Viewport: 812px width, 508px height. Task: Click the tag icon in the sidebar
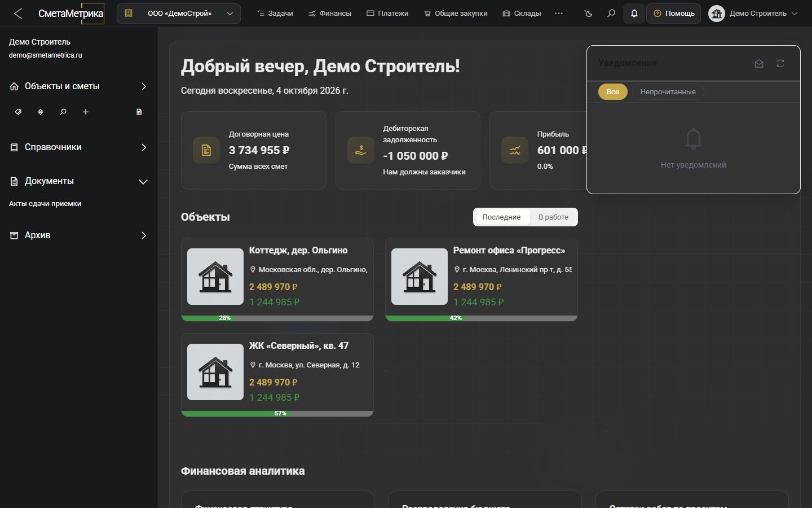pyautogui.click(x=18, y=112)
